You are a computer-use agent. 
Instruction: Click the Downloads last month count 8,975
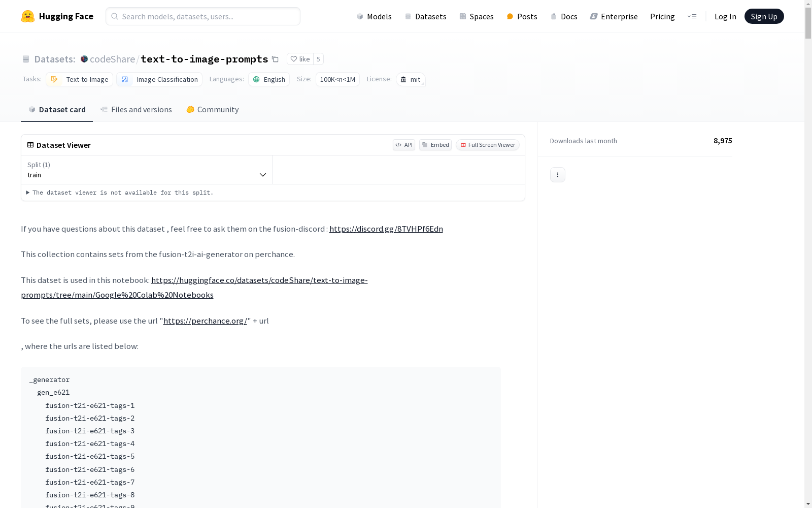point(723,141)
